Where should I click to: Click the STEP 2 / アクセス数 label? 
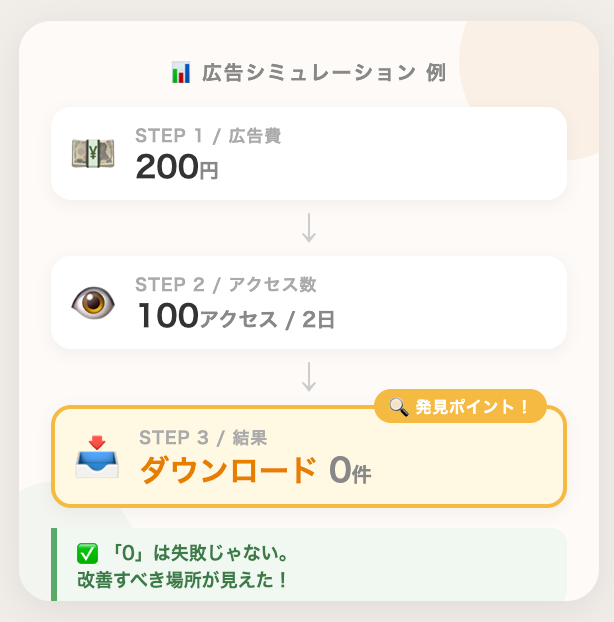[226, 284]
